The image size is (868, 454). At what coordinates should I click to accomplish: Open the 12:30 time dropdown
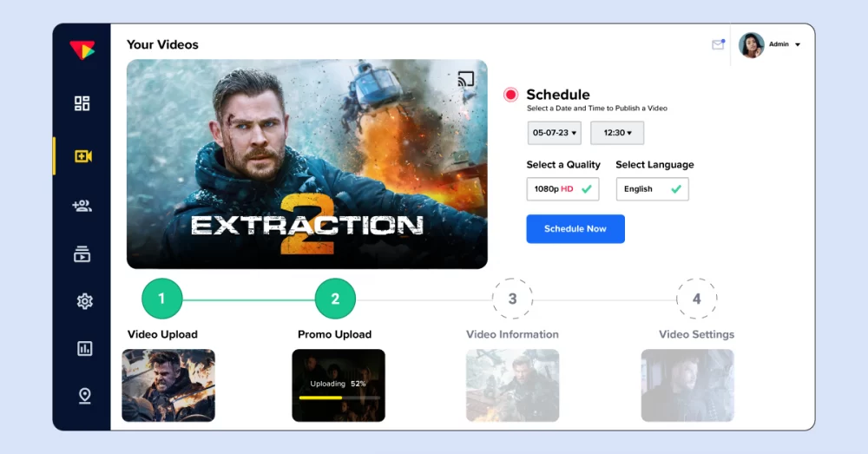tap(617, 133)
